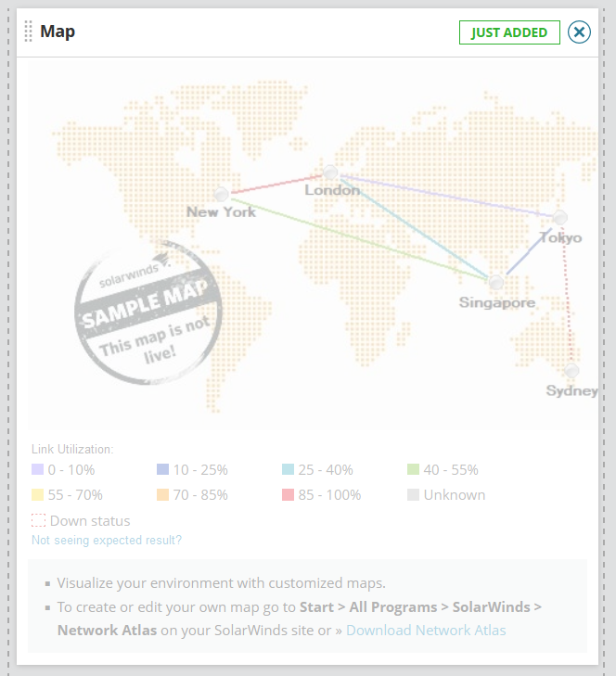This screenshot has width=616, height=676.
Task: Click the Unknown legend swatch
Action: tap(414, 495)
